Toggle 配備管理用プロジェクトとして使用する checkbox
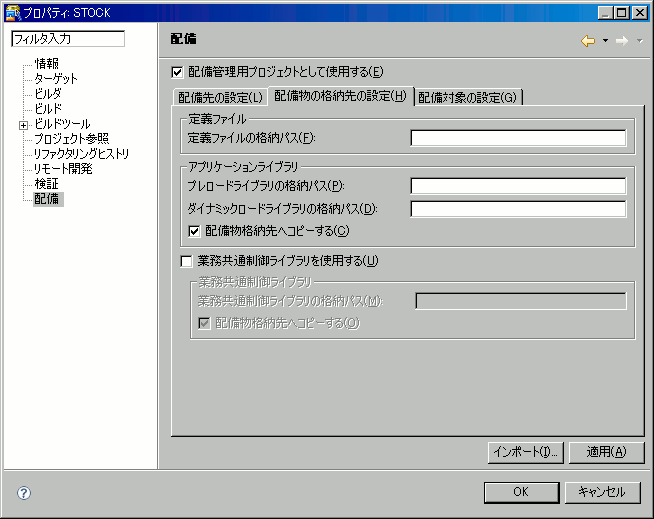 pyautogui.click(x=177, y=72)
